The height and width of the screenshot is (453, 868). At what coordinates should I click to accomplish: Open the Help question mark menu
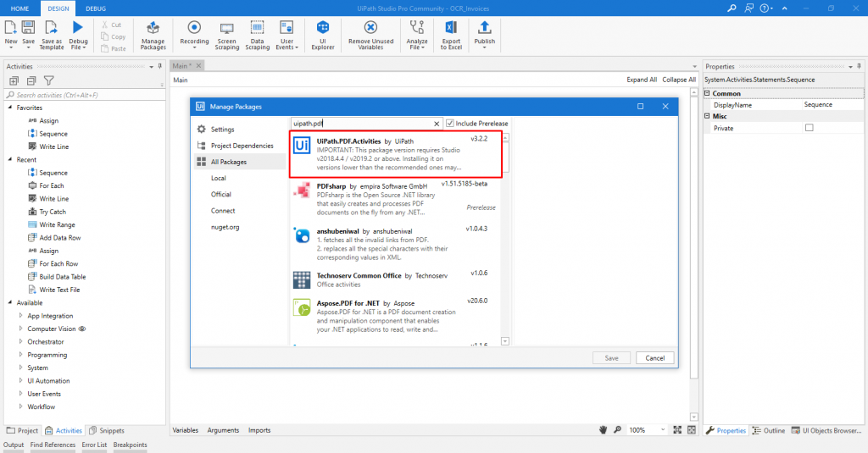click(766, 8)
